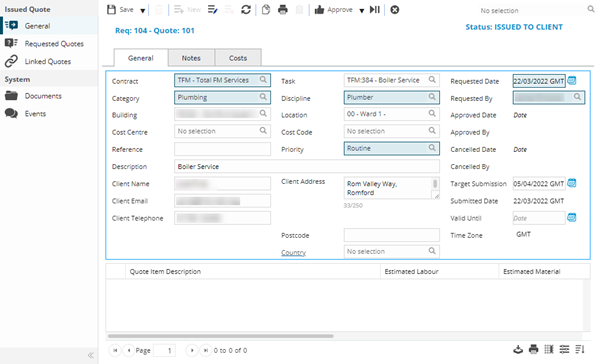Go to next page in grid

tap(192, 350)
